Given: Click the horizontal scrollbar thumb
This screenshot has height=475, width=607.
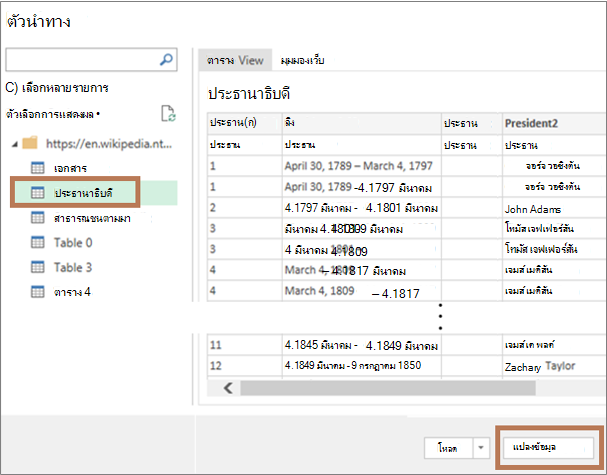Looking at the screenshot, I should [388, 388].
